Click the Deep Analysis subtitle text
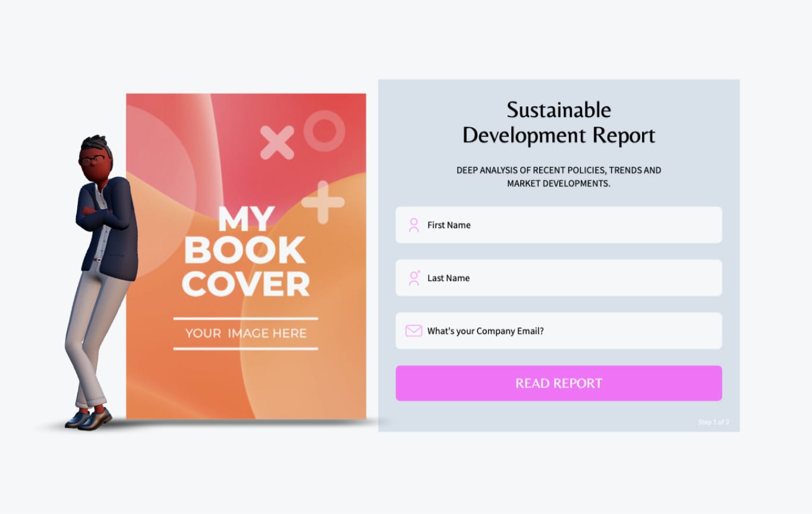The image size is (812, 514). pos(559,177)
